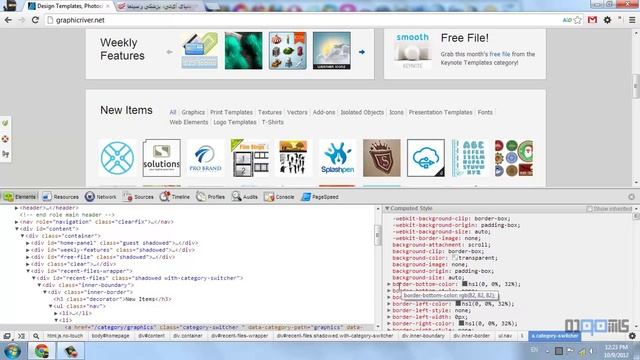
Task: Open the Windows Start button
Action: (12, 351)
